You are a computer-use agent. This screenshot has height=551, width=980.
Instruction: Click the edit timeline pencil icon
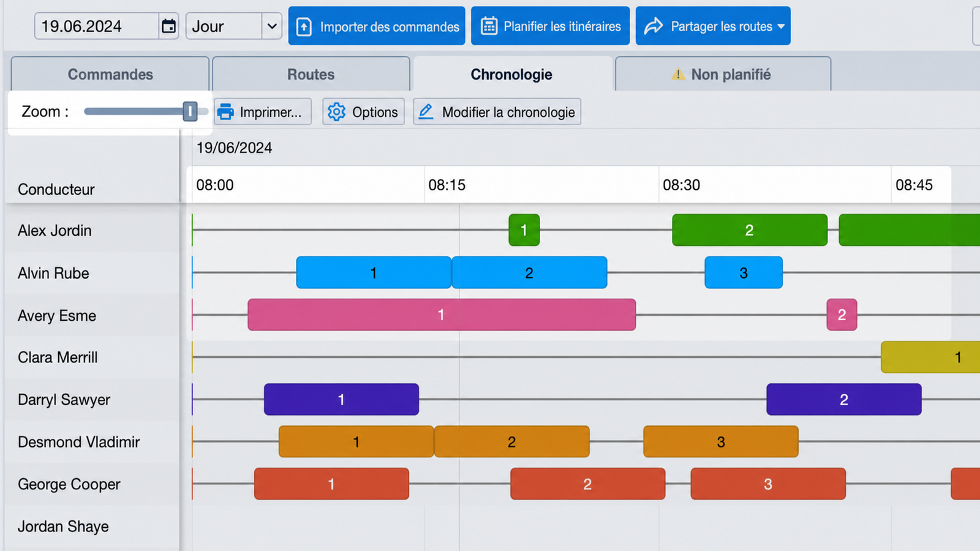tap(426, 111)
